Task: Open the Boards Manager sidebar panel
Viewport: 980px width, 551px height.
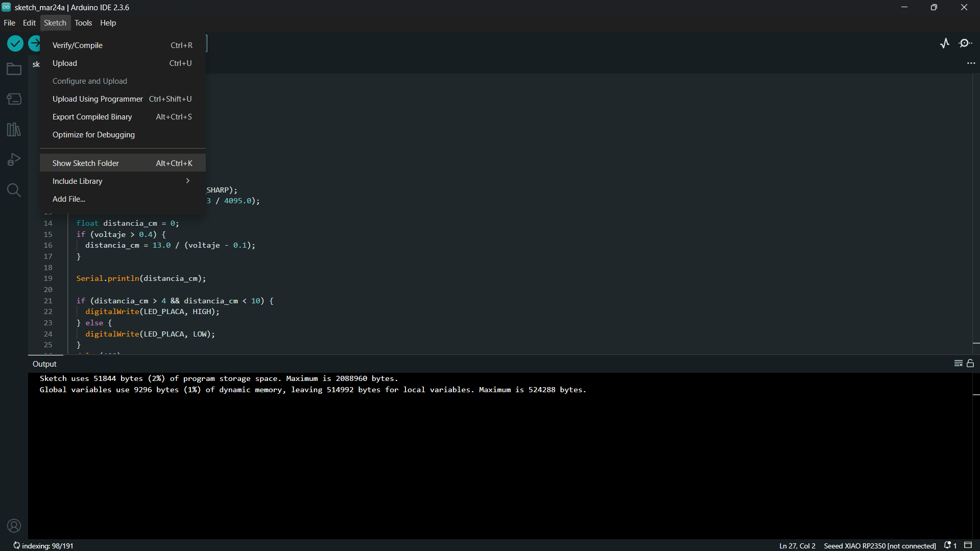Action: tap(14, 99)
